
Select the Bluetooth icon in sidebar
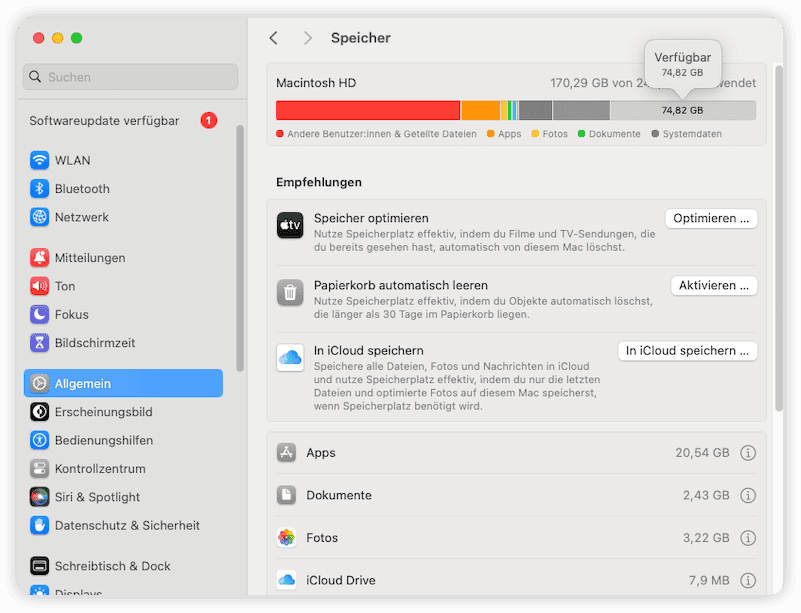coord(39,188)
